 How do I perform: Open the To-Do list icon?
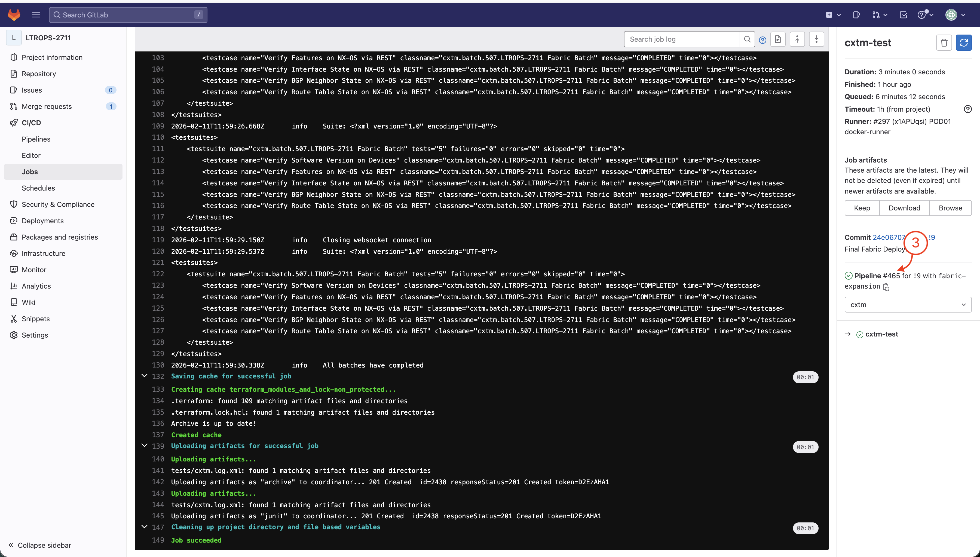click(904, 15)
